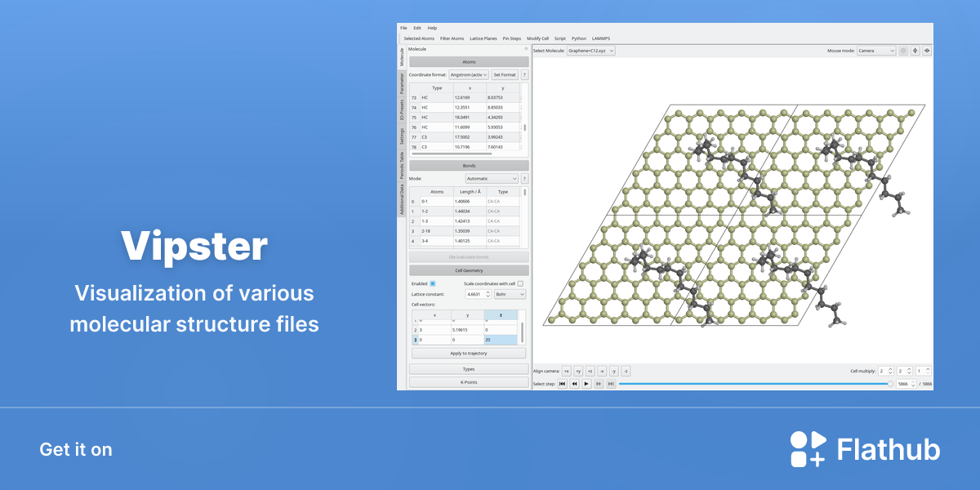
Task: Align camera to +x axis
Action: [566, 371]
